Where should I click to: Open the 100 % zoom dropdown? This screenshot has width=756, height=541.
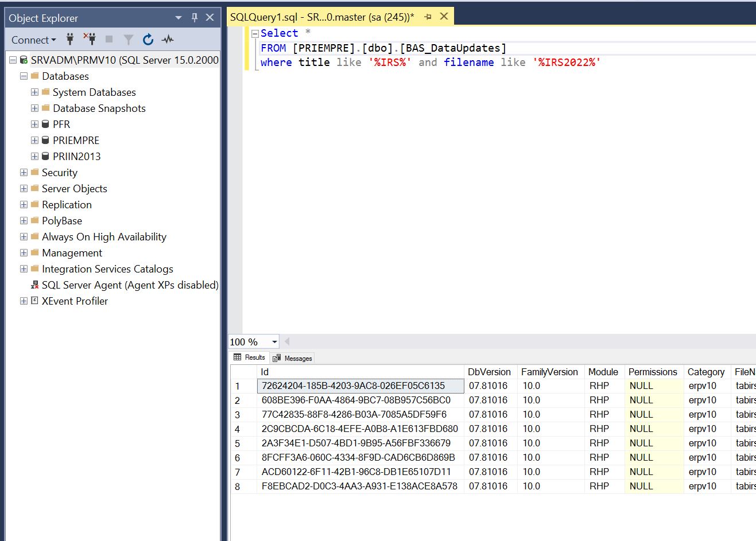coord(274,342)
